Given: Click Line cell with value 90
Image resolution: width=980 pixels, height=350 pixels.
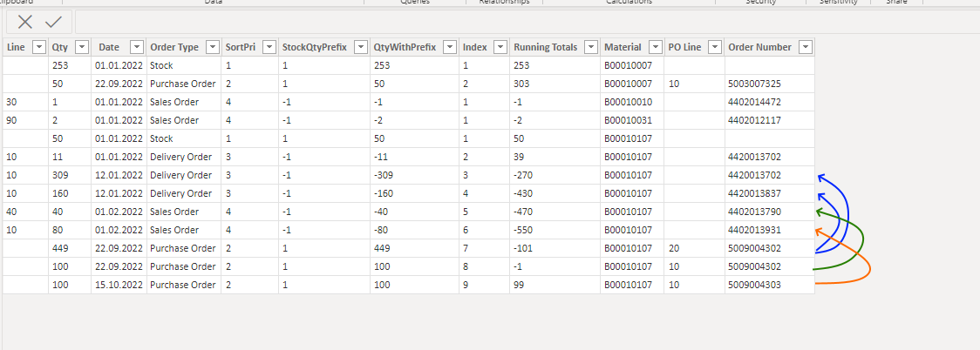Looking at the screenshot, I should (x=25, y=120).
